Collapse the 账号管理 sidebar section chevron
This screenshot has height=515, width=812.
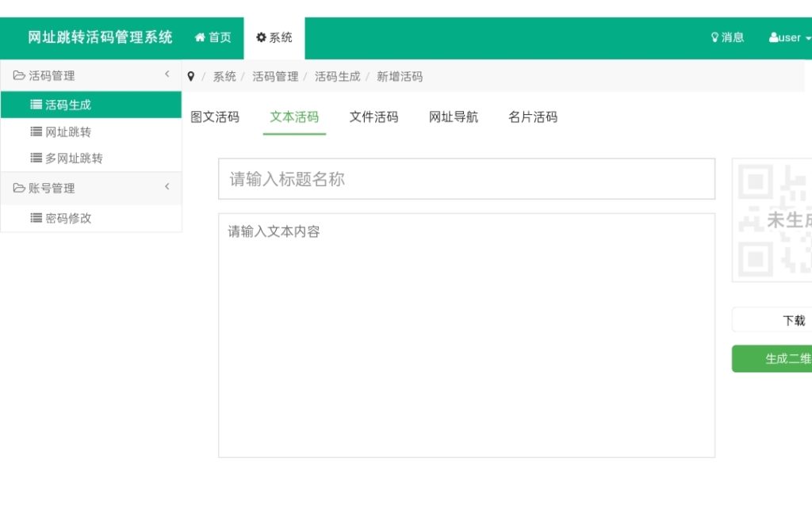click(x=167, y=187)
